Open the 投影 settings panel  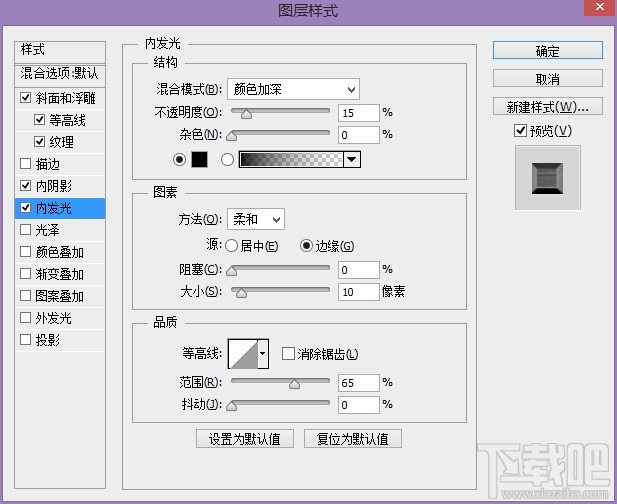coord(47,340)
